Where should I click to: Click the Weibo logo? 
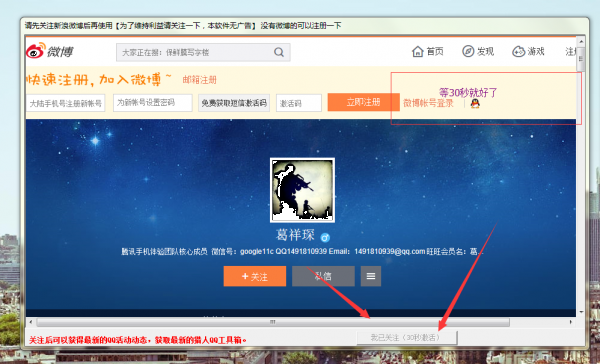pos(49,51)
